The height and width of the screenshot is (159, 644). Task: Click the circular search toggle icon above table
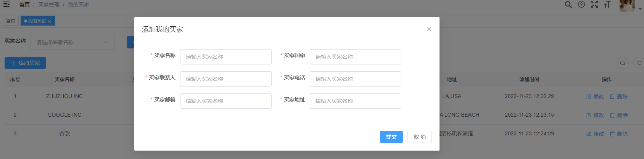click(623, 63)
